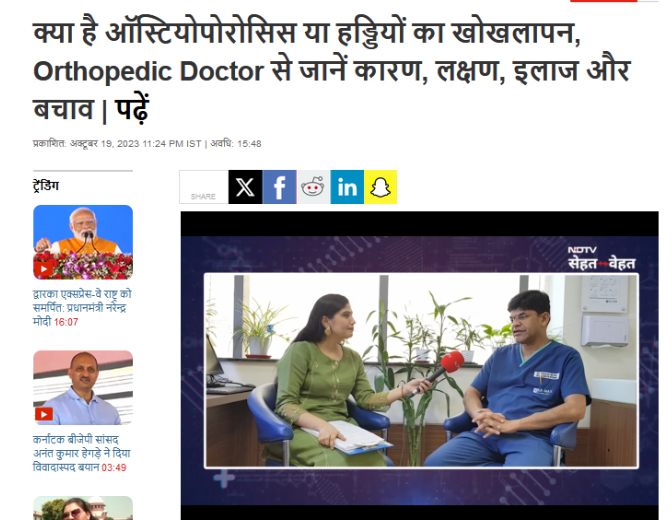Share through the Snapchat ghost icon
Image resolution: width=672 pixels, height=520 pixels.
coord(381,187)
